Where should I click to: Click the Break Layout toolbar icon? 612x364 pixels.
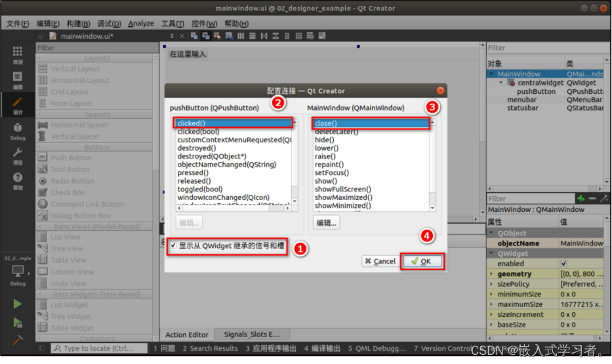(x=310, y=36)
